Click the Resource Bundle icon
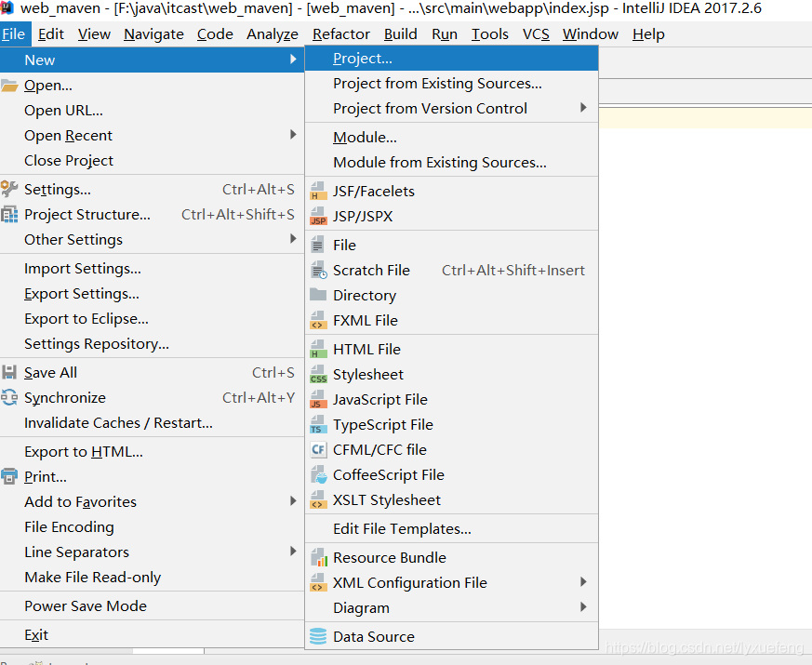The image size is (812, 665). click(318, 557)
